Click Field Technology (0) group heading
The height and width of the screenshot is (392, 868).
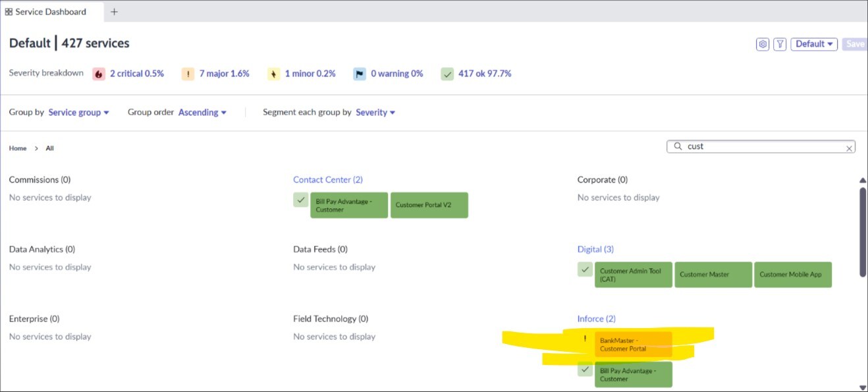[x=331, y=319]
